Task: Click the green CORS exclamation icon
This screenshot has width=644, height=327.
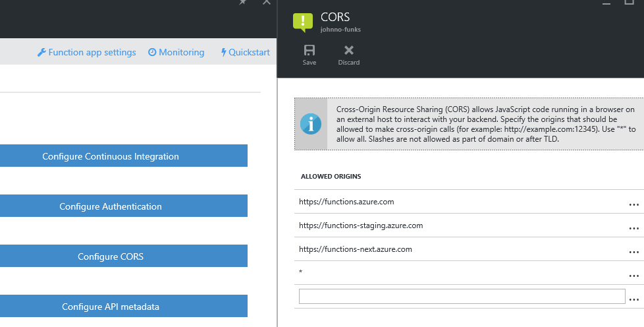Action: [303, 22]
